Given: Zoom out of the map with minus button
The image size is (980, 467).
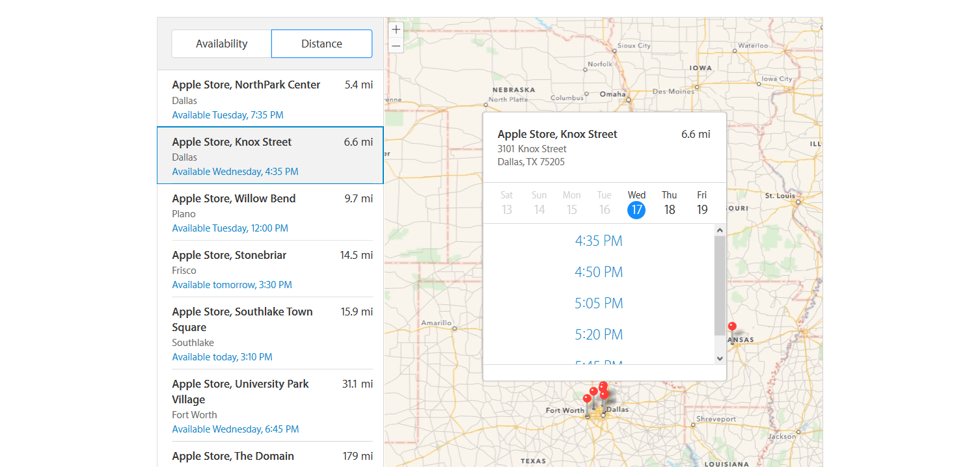Looking at the screenshot, I should [x=396, y=46].
